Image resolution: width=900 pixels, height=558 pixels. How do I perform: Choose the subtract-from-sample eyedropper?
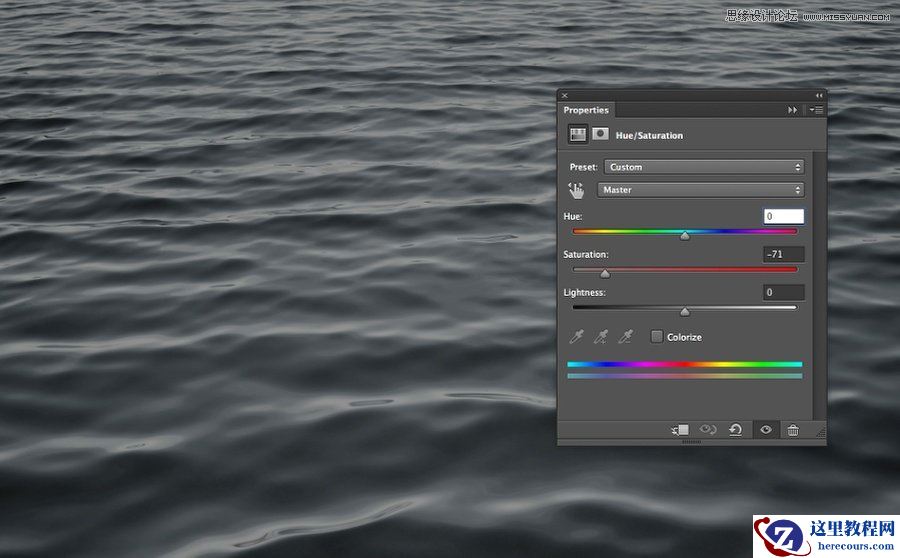click(626, 337)
